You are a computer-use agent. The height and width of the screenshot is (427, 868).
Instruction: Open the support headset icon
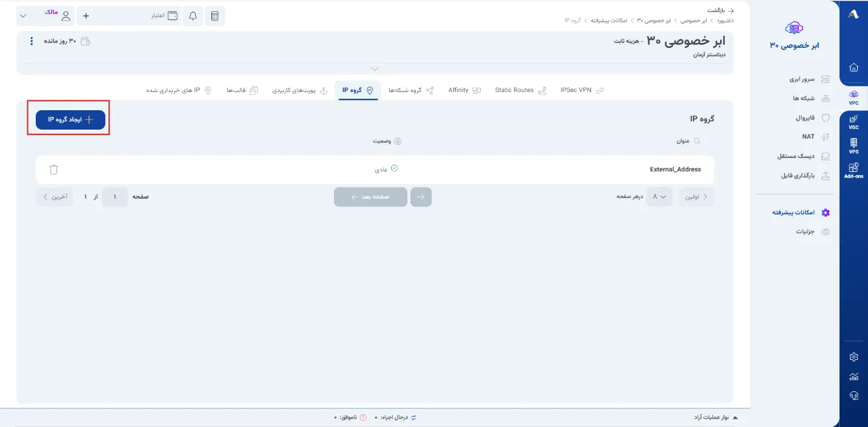pyautogui.click(x=853, y=396)
